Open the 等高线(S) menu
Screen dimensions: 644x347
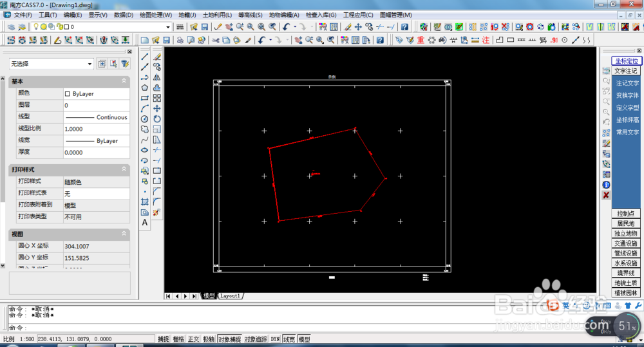(250, 15)
